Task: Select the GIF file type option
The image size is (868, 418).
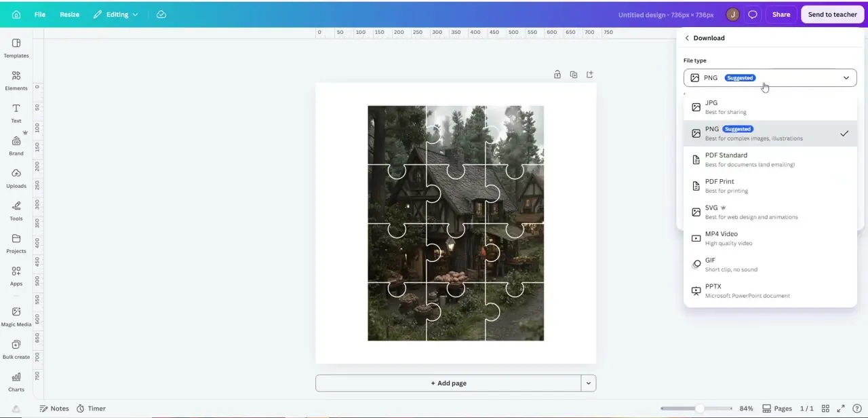Action: click(x=770, y=265)
